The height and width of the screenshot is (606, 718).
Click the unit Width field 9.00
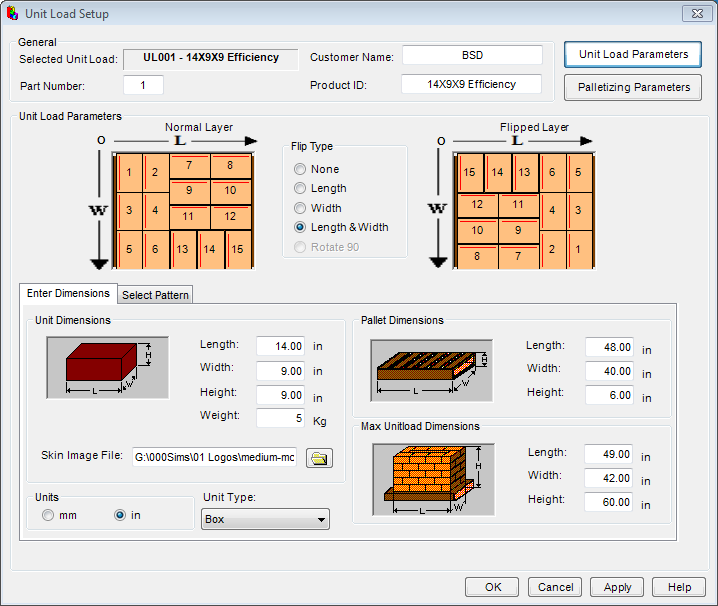[280, 371]
